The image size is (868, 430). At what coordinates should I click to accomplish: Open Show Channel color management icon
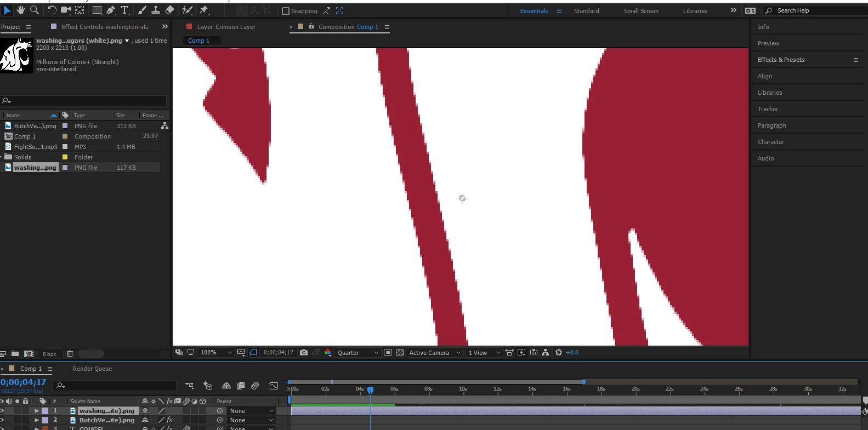(x=328, y=352)
